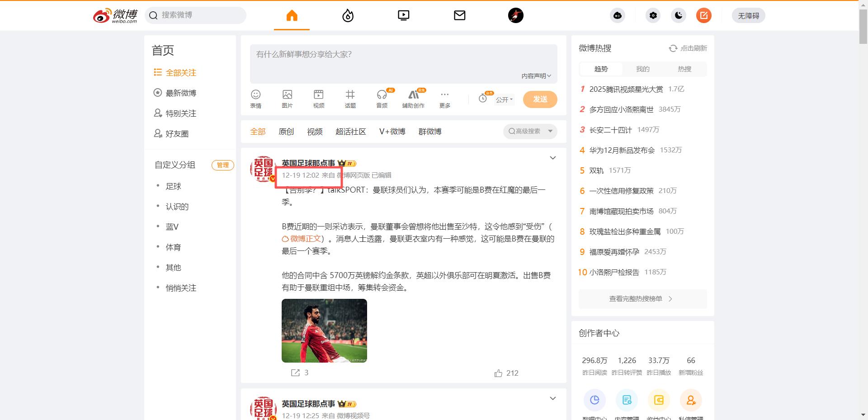Attach an image via the 图片 icon

click(287, 99)
